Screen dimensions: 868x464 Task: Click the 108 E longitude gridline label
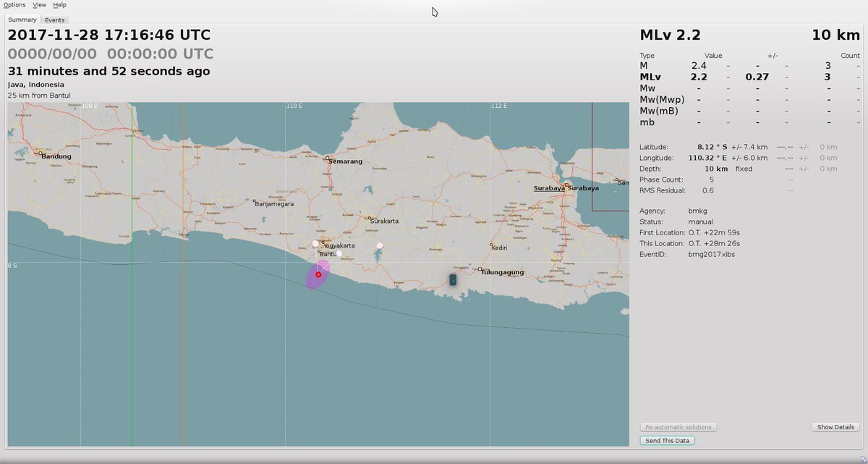click(x=90, y=106)
